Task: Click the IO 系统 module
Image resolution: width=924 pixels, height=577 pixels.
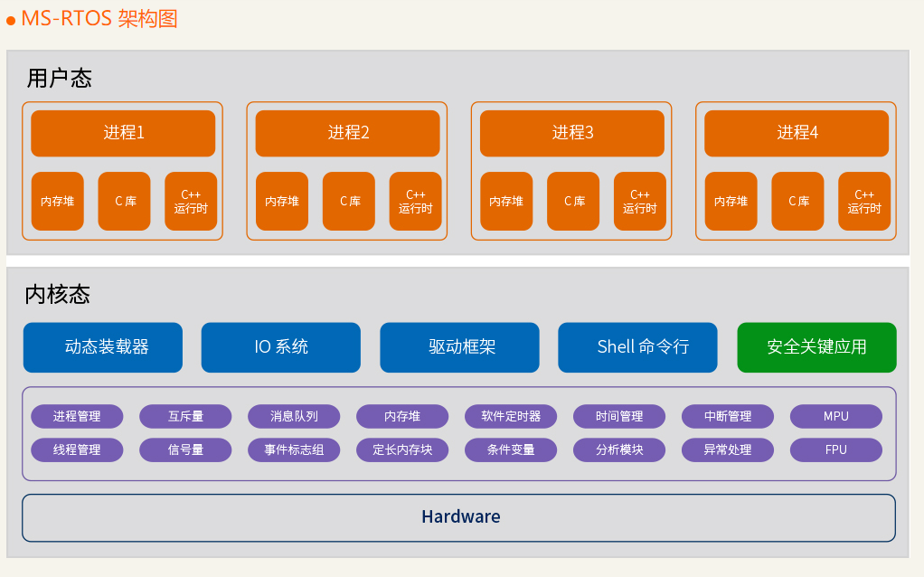Action: [x=281, y=347]
